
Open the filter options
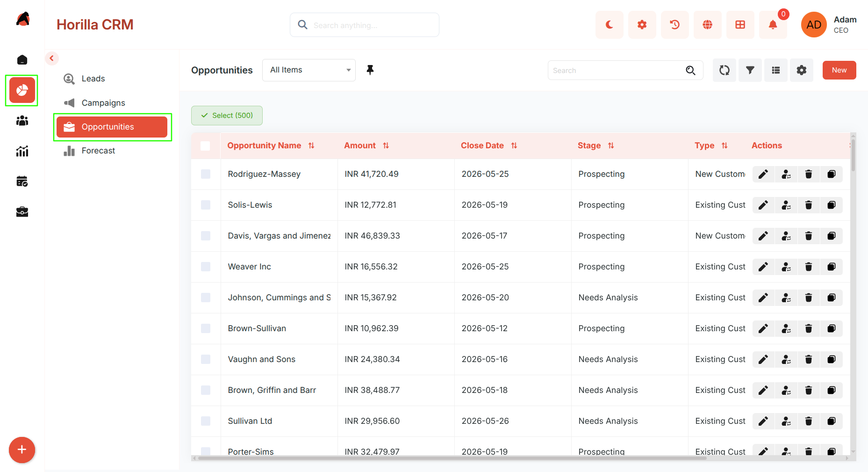point(750,70)
